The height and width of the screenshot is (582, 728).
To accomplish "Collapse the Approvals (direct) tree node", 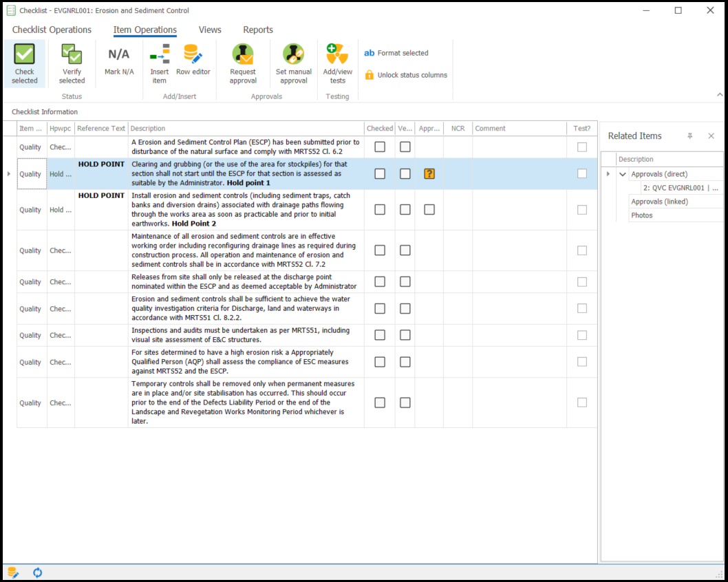I will click(x=623, y=174).
